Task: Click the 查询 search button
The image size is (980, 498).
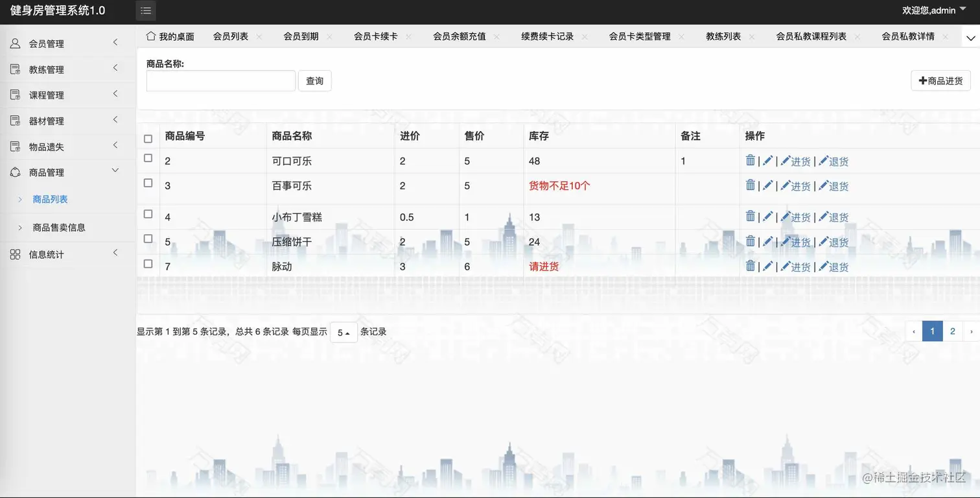Action: point(315,81)
